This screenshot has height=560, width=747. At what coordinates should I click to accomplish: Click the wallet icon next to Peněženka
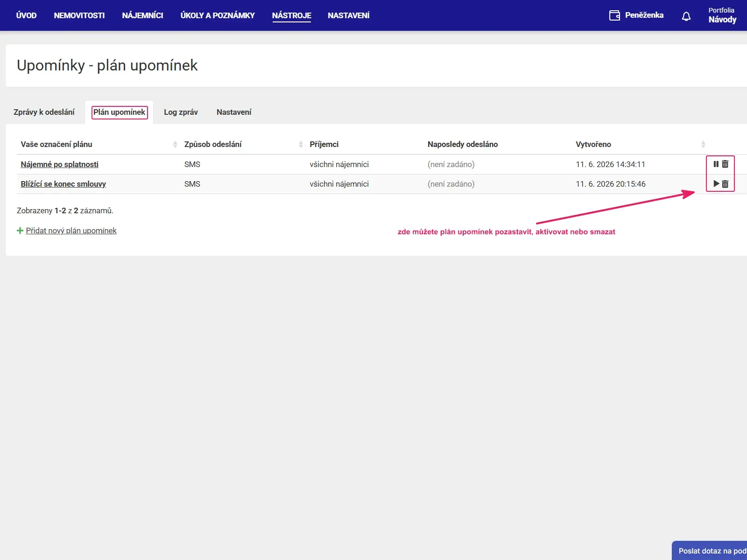[x=614, y=15]
